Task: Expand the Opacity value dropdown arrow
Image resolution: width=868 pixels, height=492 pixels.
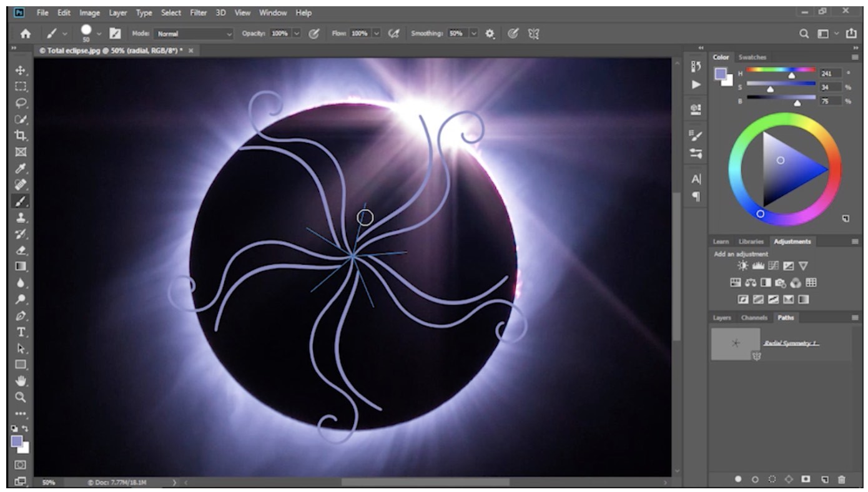Action: coord(297,34)
